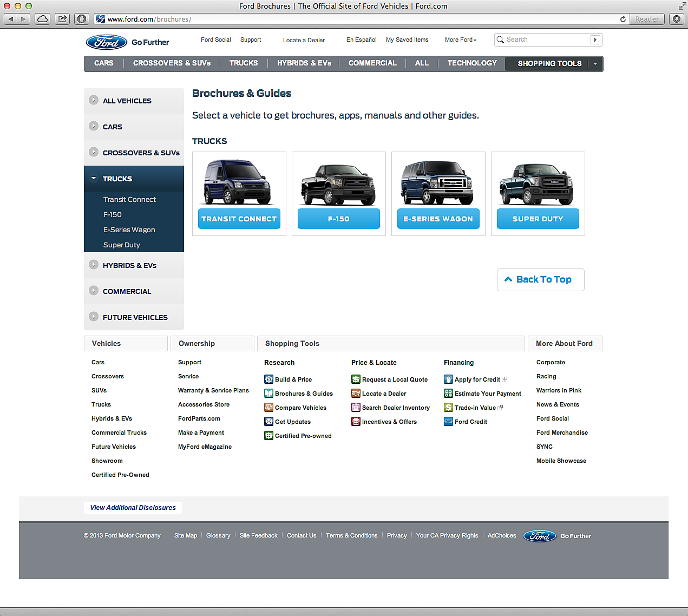
Task: Click the F-150 truck thumbnail image
Action: (x=338, y=184)
